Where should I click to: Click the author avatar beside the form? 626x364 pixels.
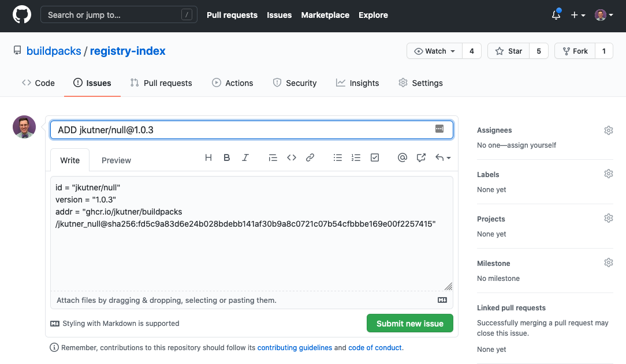(24, 127)
